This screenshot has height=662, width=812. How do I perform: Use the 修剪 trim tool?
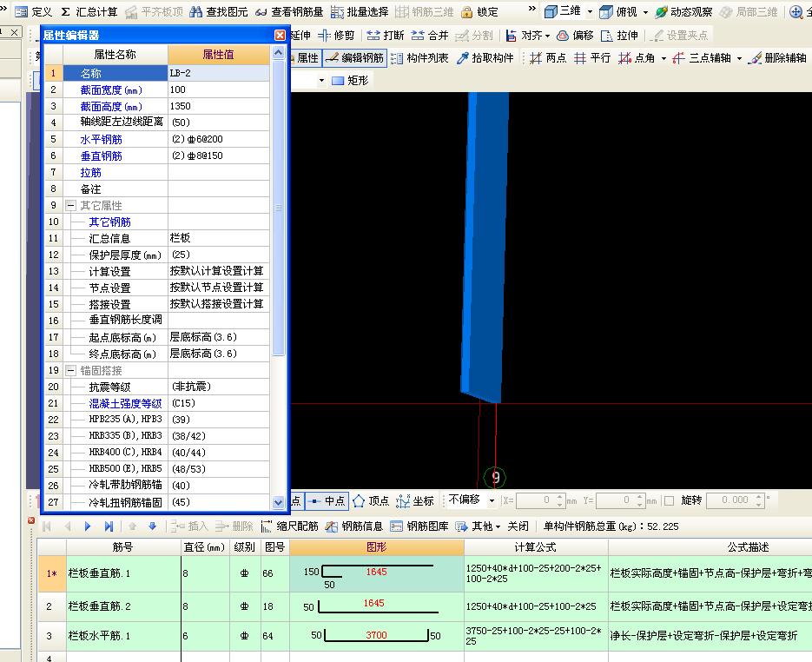coord(336,36)
